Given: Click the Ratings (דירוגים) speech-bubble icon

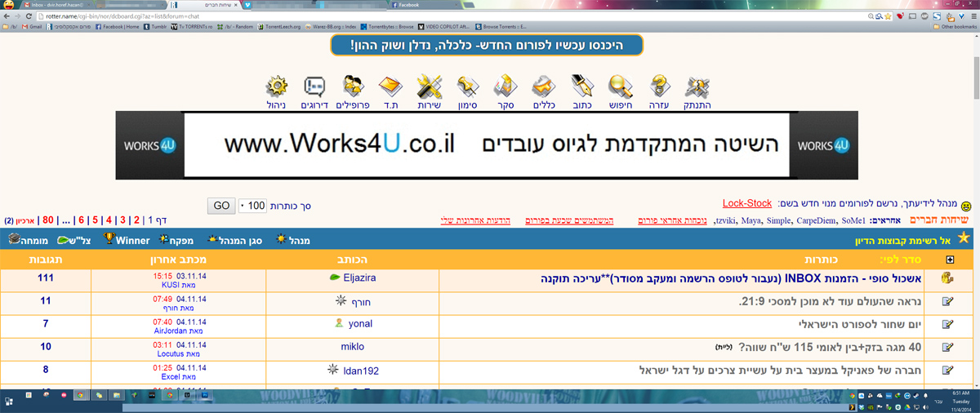Looking at the screenshot, I should (x=315, y=87).
